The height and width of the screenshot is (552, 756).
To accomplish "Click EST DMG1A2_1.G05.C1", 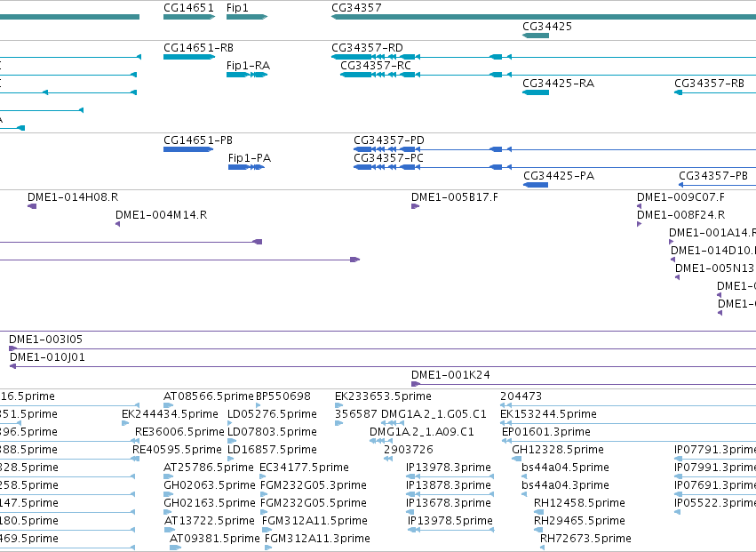I will click(434, 414).
